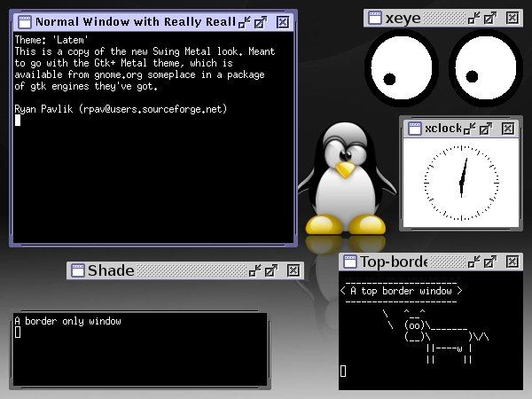Maximize the Normal Window terminal

261,22
